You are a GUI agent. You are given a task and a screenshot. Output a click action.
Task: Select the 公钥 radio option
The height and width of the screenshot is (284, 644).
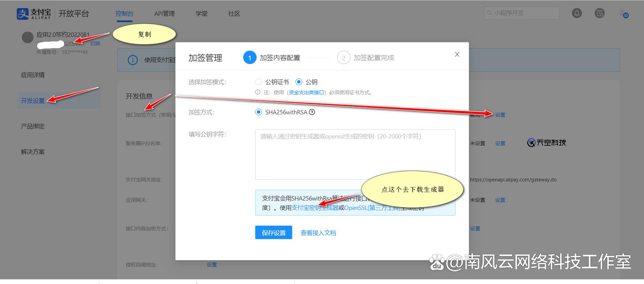pos(299,82)
